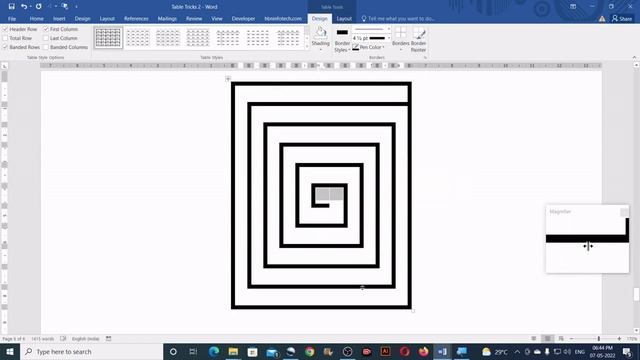Screen dimensions: 640x360
Task: Open the proofing errors icon in status bar
Action: 63,339
